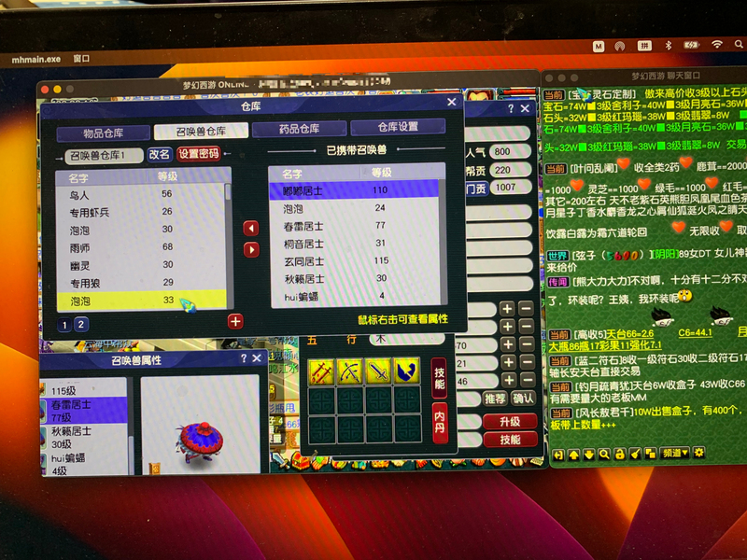Viewport: 747px width, 560px height.
Task: Open the mhmain.exe menu
Action: tap(36, 60)
